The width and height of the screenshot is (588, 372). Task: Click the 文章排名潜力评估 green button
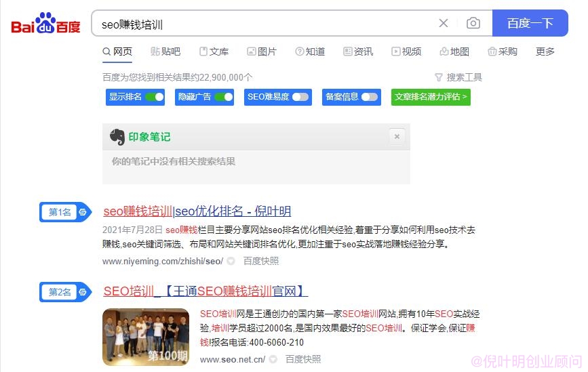tap(431, 97)
